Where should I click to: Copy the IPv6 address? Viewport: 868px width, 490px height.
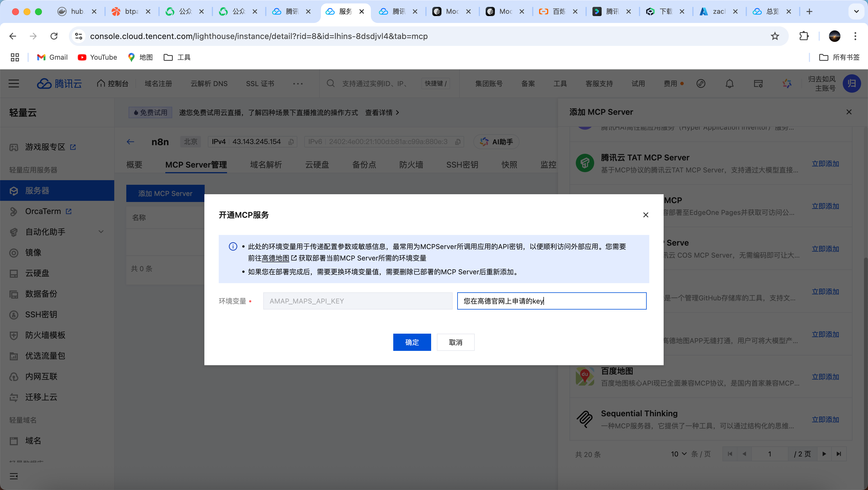click(458, 142)
